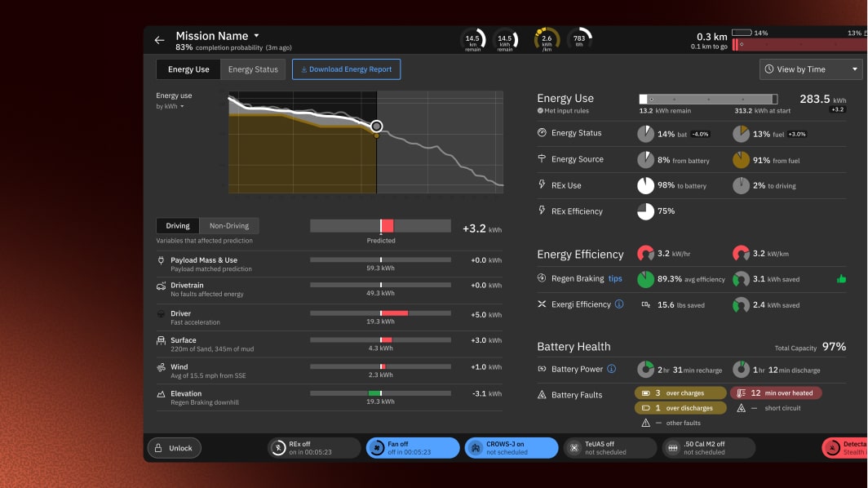Click the Drivetrain icon
The image size is (868, 488).
click(x=161, y=286)
